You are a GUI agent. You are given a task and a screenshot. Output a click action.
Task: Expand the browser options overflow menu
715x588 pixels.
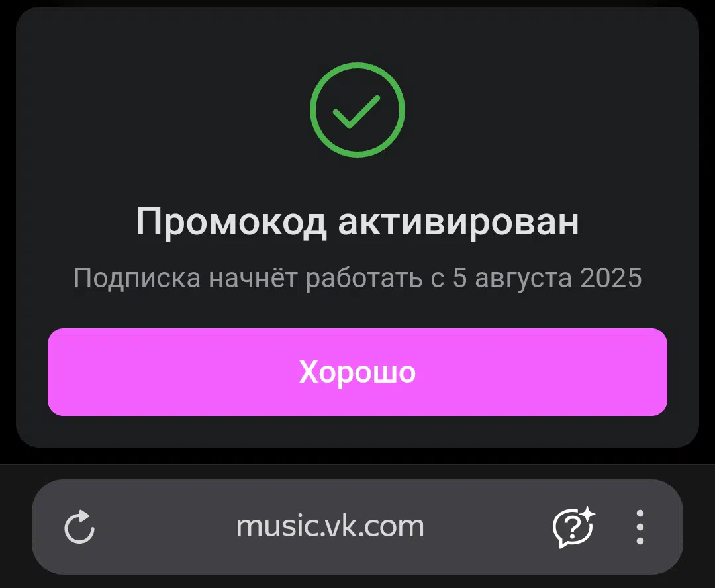[x=640, y=527]
